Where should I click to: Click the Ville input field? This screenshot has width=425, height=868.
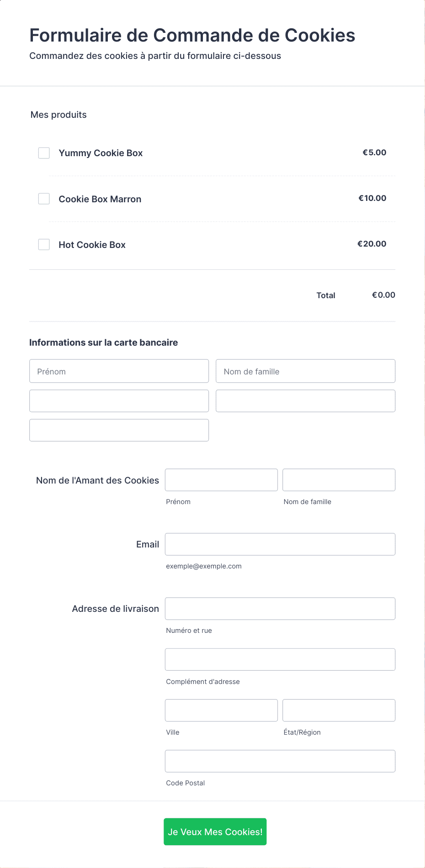pyautogui.click(x=221, y=710)
